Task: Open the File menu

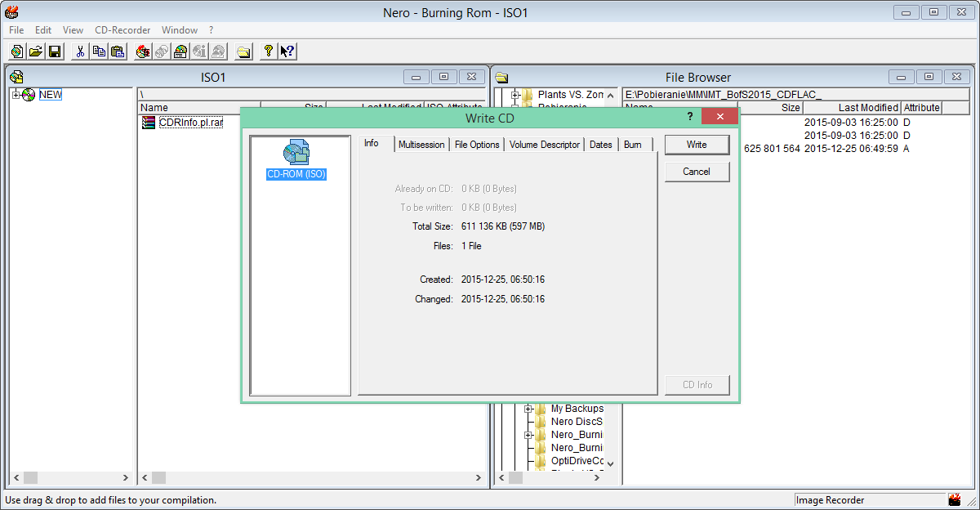Action: pos(16,30)
